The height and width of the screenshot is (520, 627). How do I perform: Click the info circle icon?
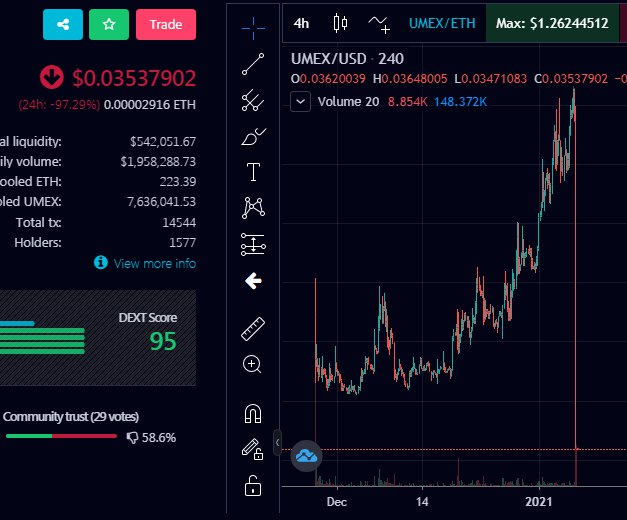pyautogui.click(x=100, y=262)
